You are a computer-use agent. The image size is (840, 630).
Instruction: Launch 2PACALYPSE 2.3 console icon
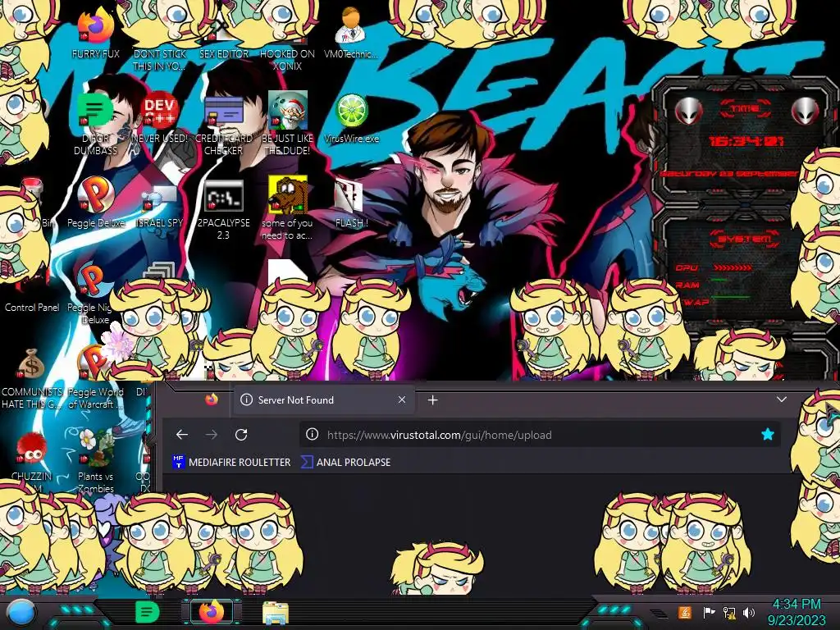click(x=224, y=195)
